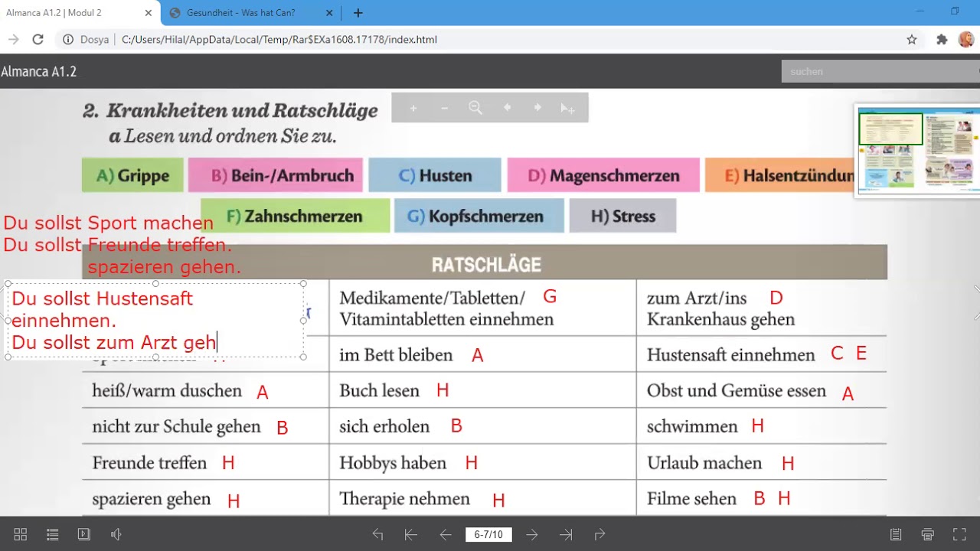
Task: Click the 'Dosya' site info label
Action: (94, 39)
